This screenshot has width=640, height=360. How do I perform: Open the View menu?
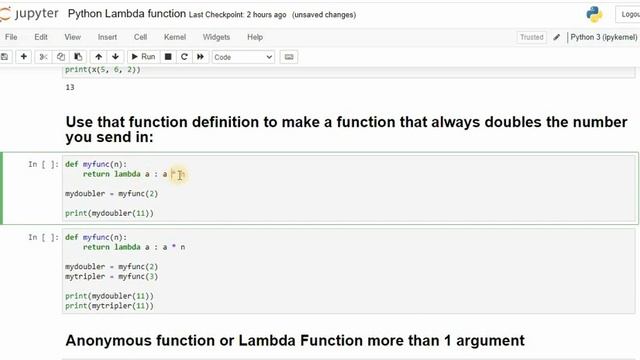(x=73, y=37)
